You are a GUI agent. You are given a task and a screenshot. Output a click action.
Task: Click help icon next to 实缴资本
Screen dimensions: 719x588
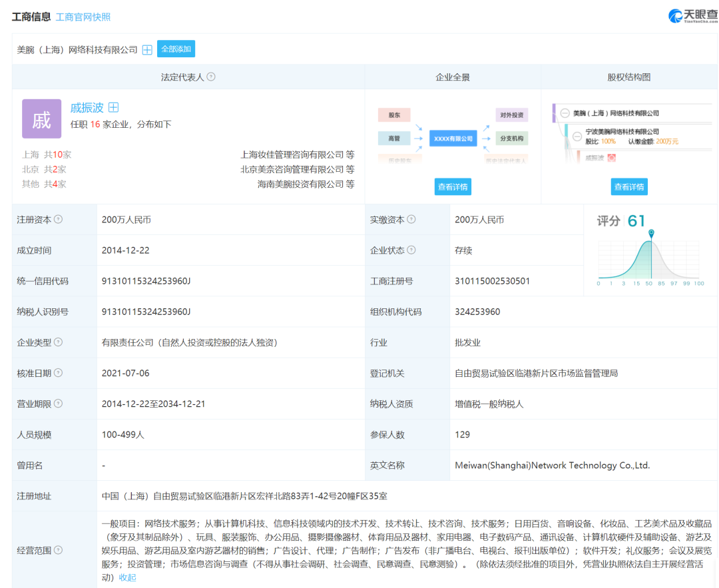pyautogui.click(x=411, y=219)
